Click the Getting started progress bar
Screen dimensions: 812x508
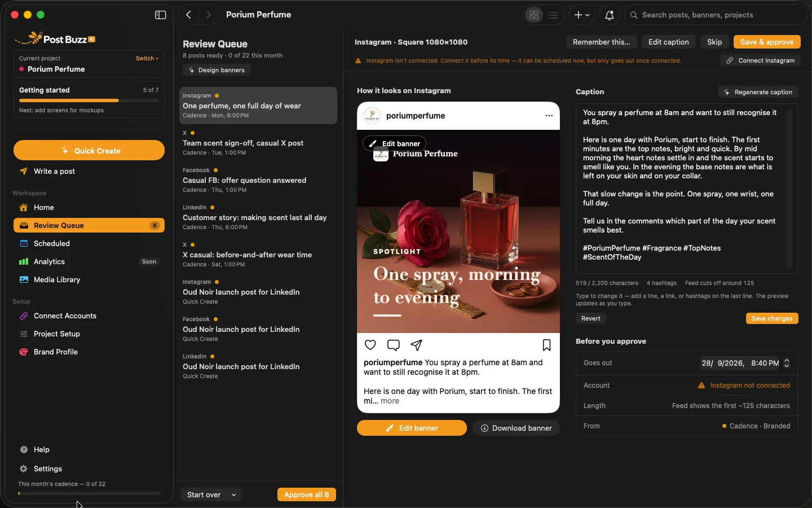click(x=89, y=100)
